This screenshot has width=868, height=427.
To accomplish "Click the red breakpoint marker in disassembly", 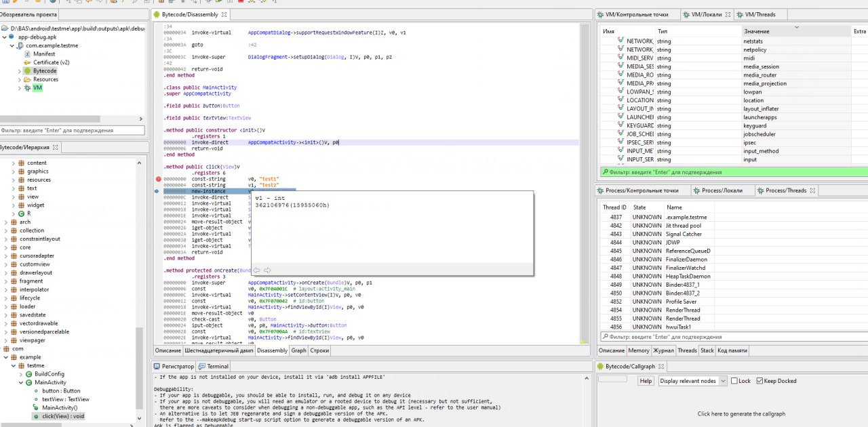I will pos(159,179).
